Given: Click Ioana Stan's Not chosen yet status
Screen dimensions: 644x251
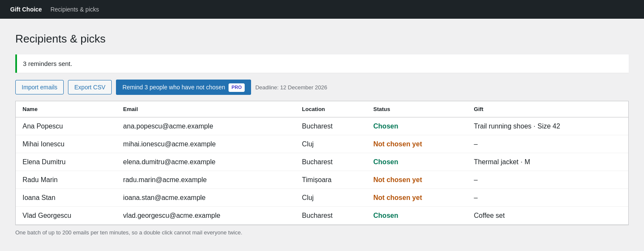Looking at the screenshot, I should coord(398,198).
